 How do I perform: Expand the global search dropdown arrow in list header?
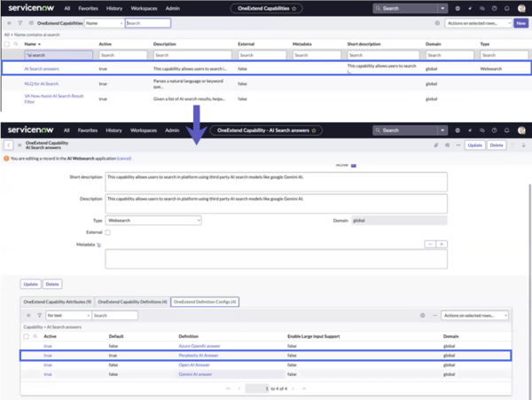pos(442,8)
